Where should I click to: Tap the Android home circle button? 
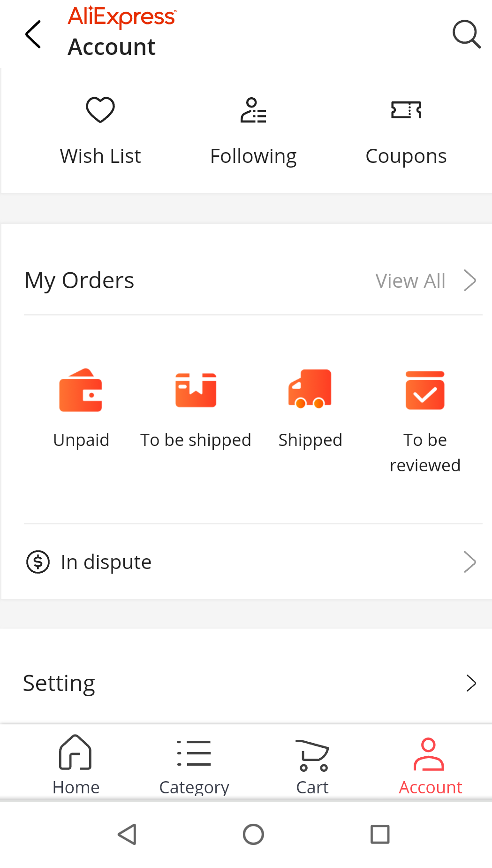coord(253,834)
